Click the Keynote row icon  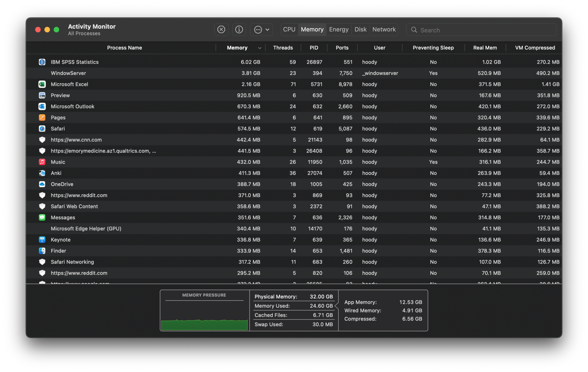click(x=42, y=240)
